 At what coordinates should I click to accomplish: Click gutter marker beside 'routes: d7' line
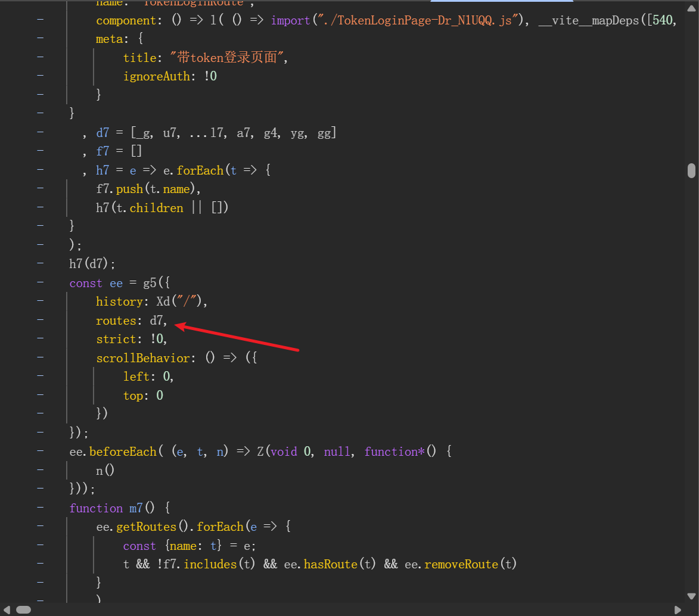tap(40, 320)
